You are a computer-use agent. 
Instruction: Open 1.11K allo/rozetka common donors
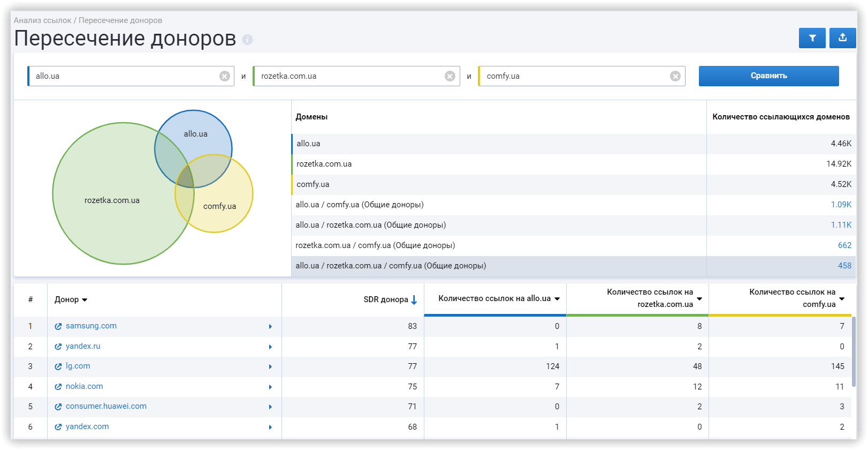click(841, 225)
